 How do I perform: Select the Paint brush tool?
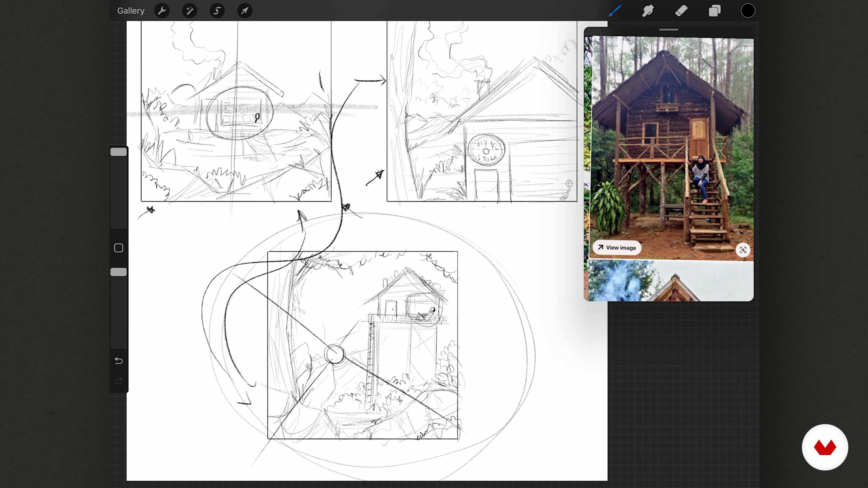tap(615, 11)
